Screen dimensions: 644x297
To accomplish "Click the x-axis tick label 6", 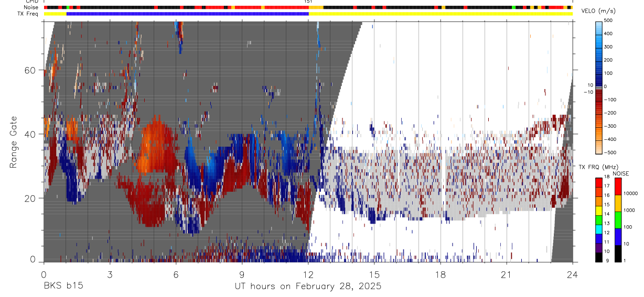I will click(176, 274).
